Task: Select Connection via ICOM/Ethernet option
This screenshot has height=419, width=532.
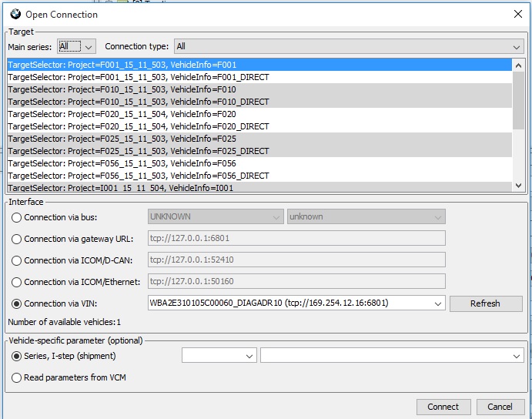Action: tap(17, 282)
